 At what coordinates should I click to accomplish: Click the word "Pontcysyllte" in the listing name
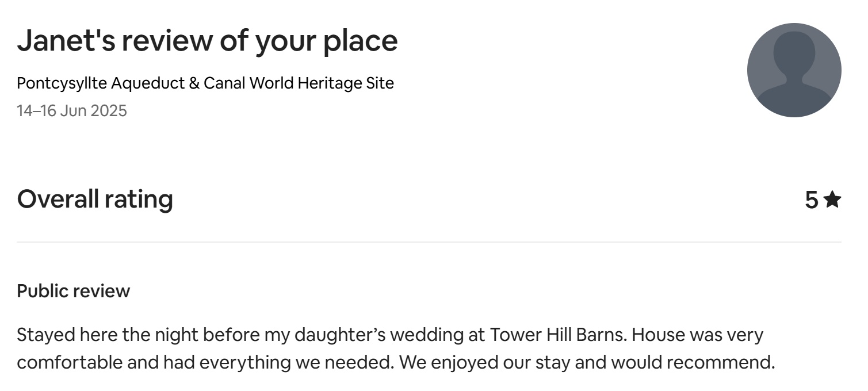(x=62, y=83)
